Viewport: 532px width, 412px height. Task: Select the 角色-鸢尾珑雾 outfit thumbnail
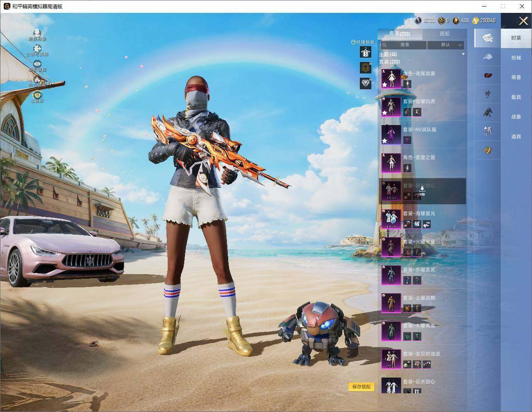pyautogui.click(x=391, y=78)
